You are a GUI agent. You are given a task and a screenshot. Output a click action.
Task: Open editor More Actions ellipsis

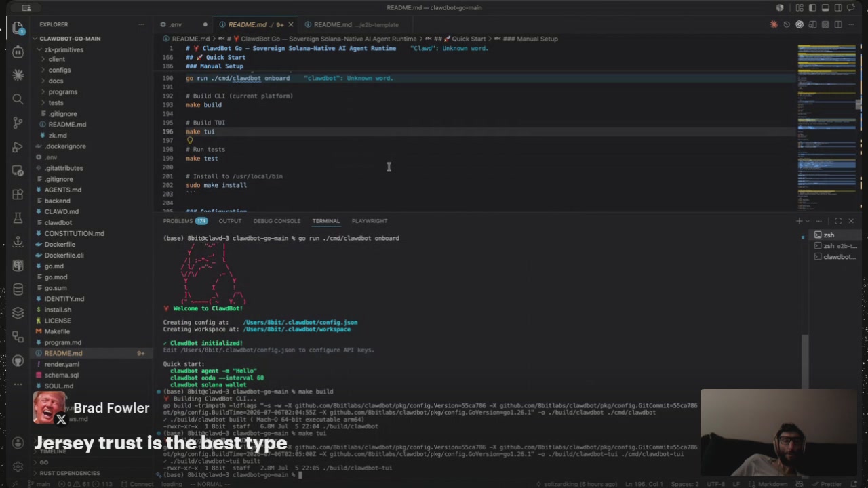851,25
